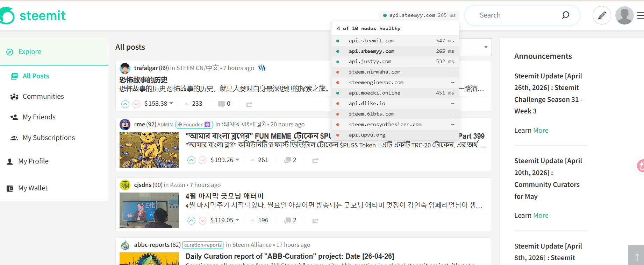
Task: Click trafalgar's avatar picture
Action: pyautogui.click(x=125, y=68)
